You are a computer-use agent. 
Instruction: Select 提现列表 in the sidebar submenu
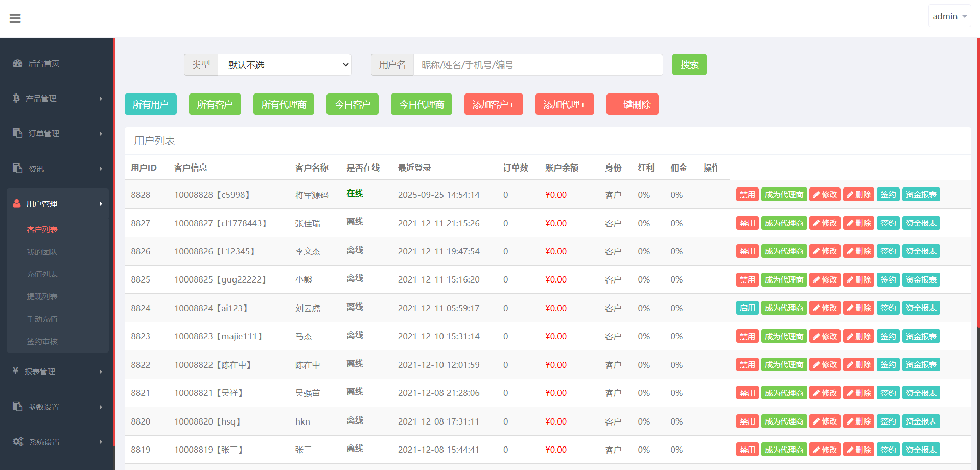[x=42, y=297]
